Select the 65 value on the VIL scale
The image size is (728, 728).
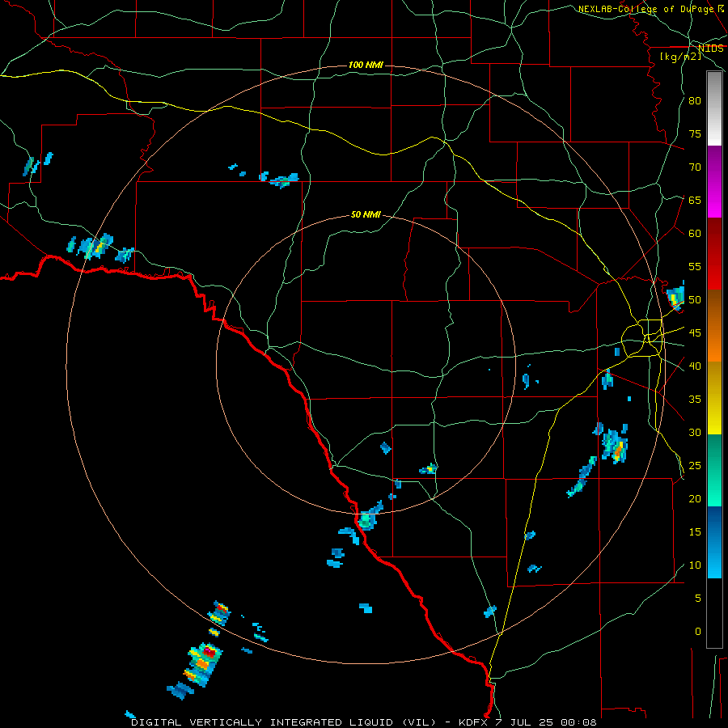(695, 200)
